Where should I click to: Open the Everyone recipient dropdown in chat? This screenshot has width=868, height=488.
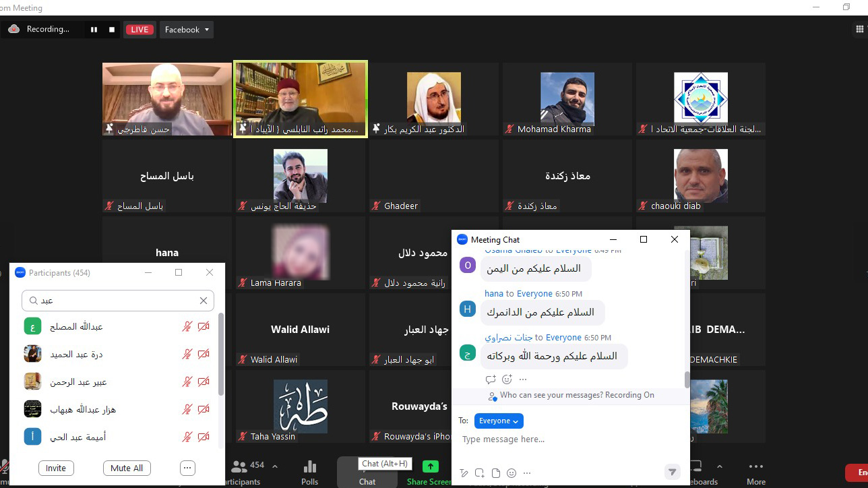499,421
